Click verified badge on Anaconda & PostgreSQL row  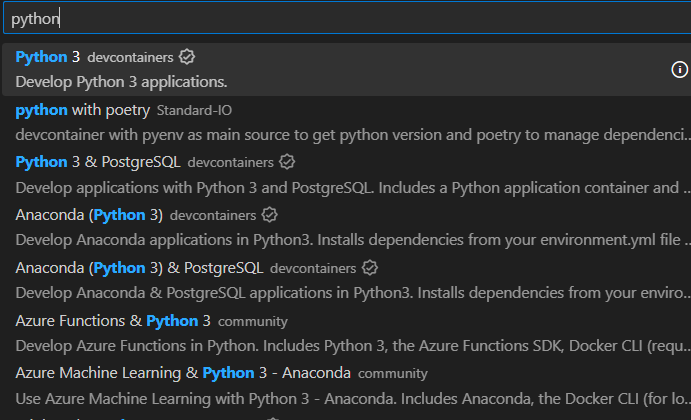click(x=370, y=268)
